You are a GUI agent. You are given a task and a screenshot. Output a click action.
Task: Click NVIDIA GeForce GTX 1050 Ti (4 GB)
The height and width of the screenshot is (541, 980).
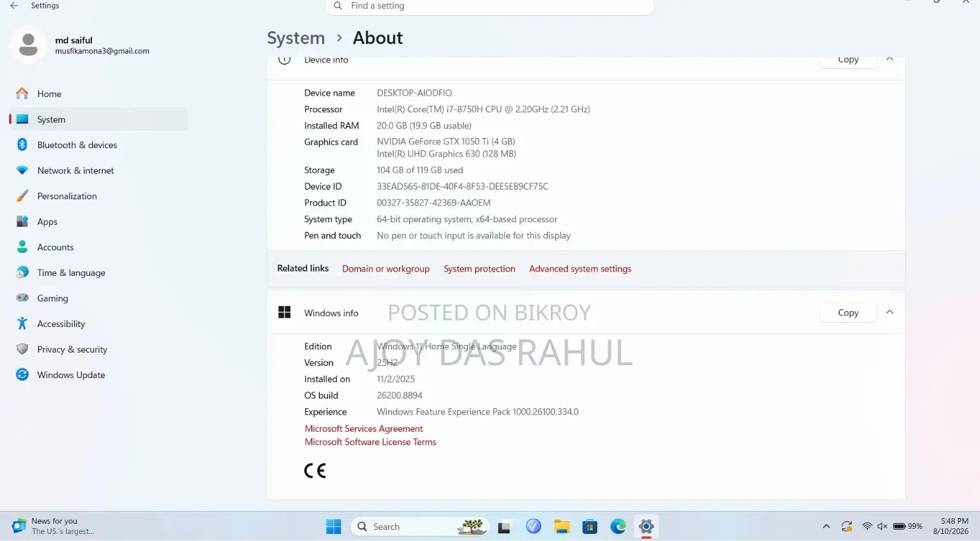point(446,142)
